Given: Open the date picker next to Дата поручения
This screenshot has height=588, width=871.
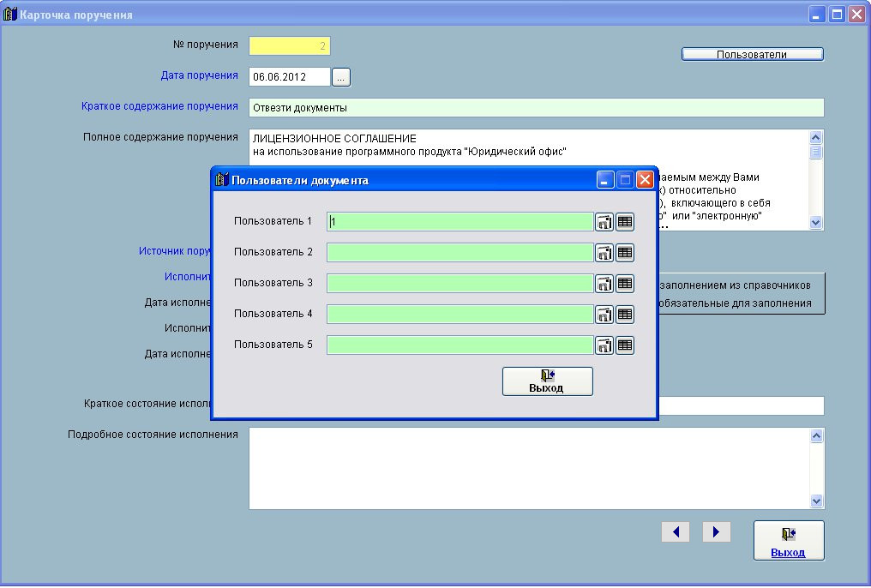Looking at the screenshot, I should [x=341, y=77].
